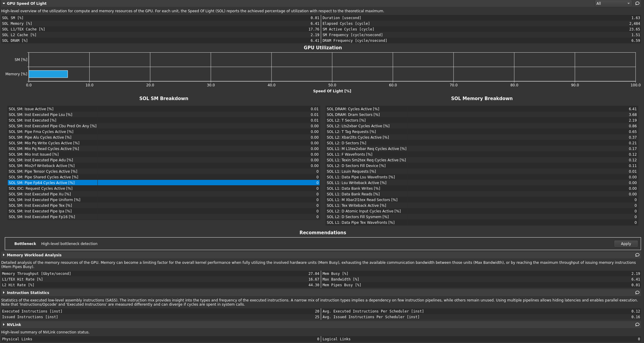Click SOL L2: T Sectors row
This screenshot has height=343, width=644.
coord(481,120)
